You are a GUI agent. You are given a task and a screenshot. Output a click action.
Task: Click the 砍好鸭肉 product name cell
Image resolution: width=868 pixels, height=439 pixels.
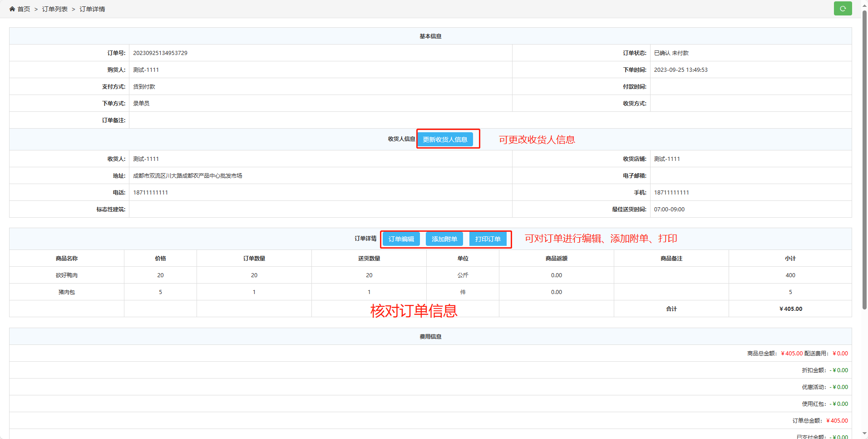(x=67, y=275)
